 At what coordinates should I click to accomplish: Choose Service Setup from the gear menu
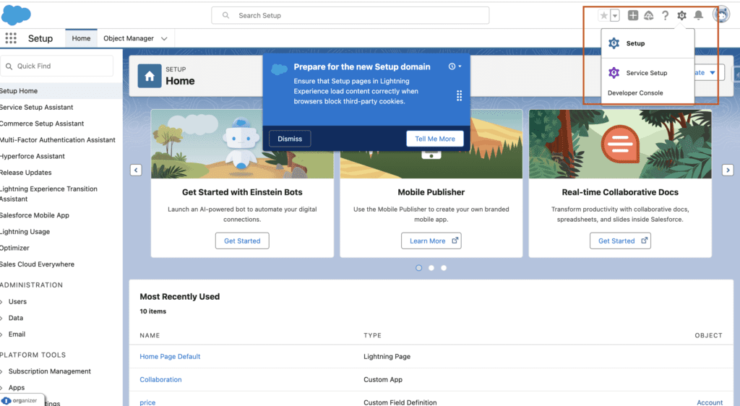[646, 73]
